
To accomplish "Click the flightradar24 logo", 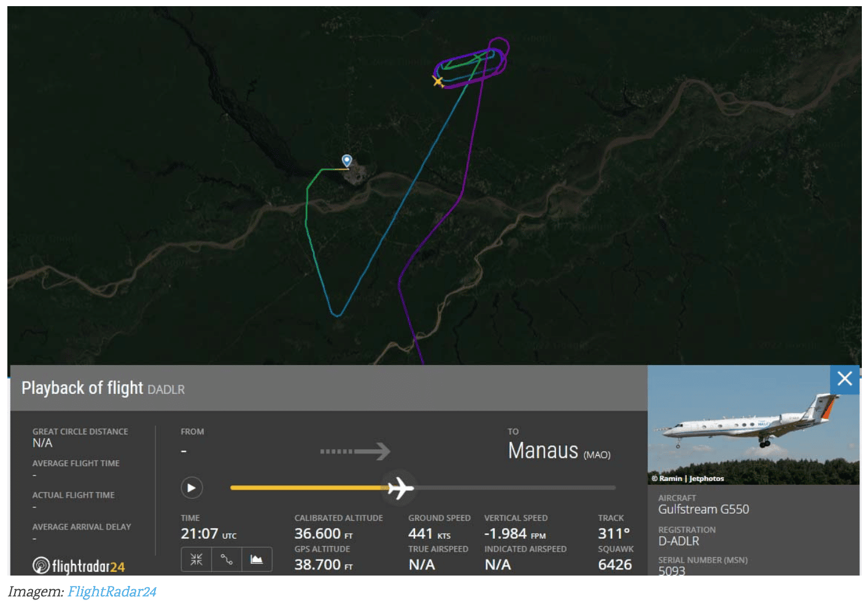I will pos(79,566).
